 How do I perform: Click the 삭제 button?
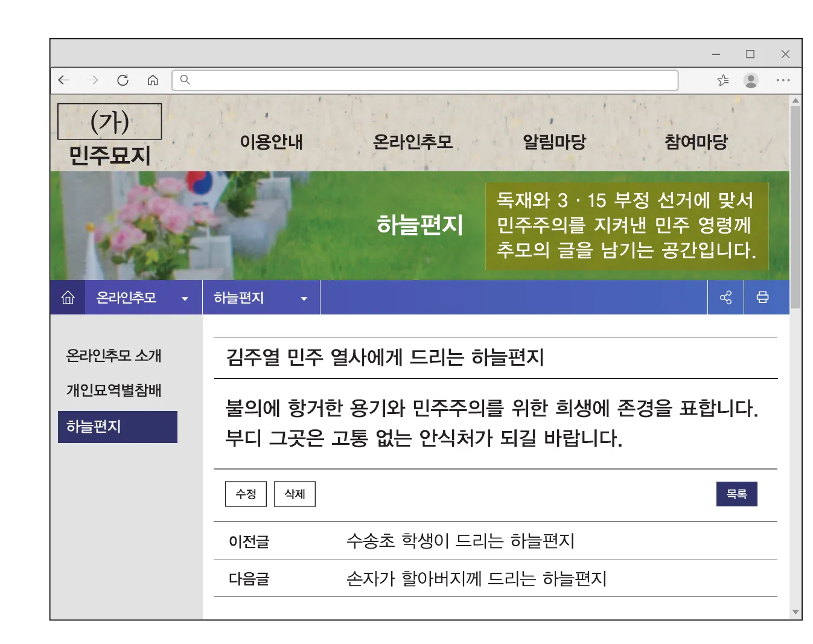295,494
